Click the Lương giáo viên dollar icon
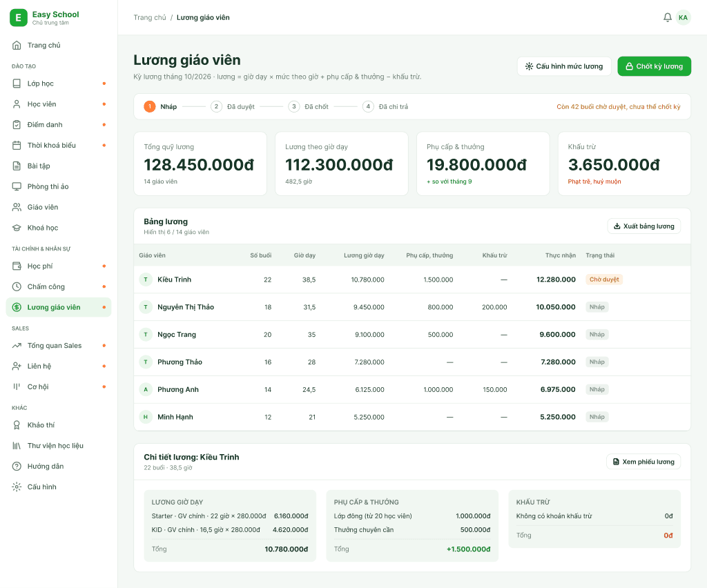Image resolution: width=707 pixels, height=588 pixels. [x=17, y=307]
